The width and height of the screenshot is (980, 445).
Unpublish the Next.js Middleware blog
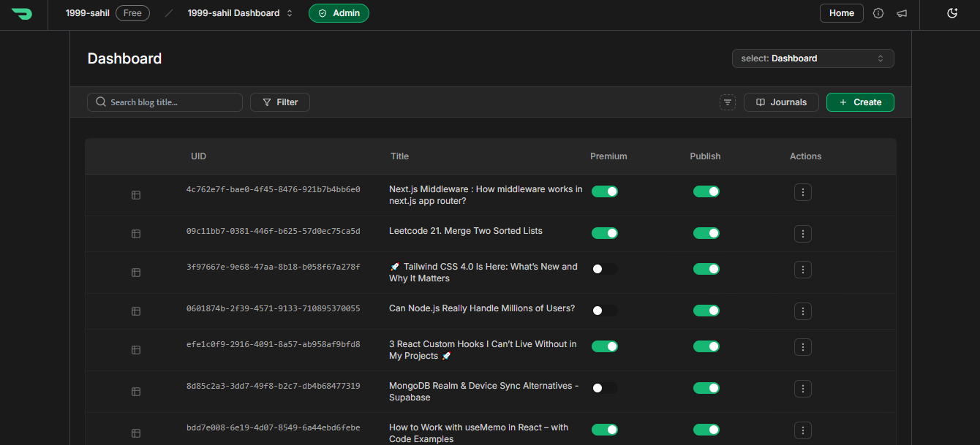(706, 191)
